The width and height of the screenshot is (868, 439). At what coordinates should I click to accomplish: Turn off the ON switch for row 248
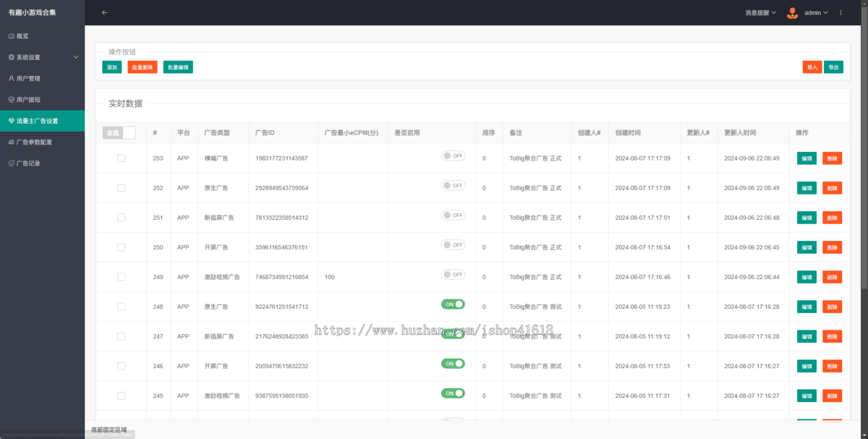[453, 304]
